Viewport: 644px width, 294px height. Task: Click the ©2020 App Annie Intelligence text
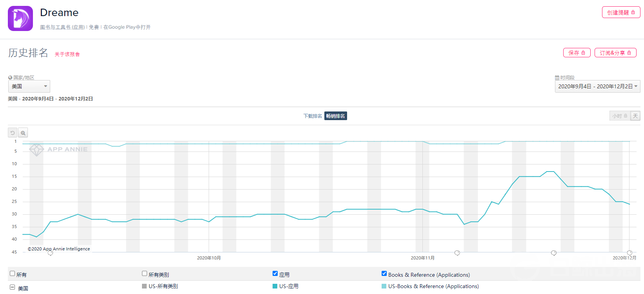59,249
